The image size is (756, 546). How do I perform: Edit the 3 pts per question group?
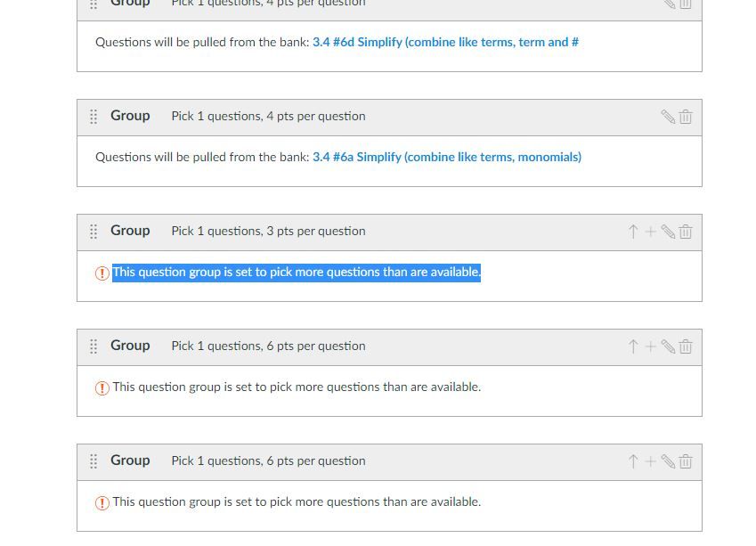[x=668, y=232]
